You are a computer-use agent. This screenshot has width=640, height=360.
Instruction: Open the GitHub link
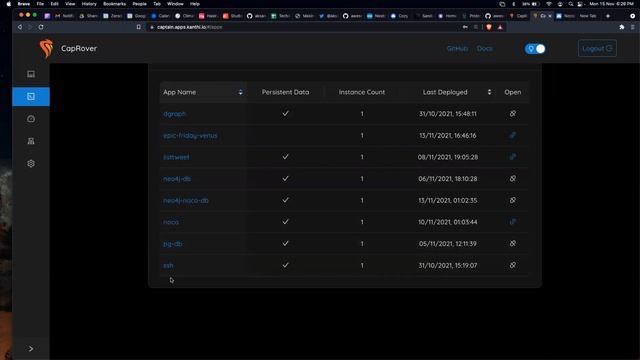coord(457,48)
